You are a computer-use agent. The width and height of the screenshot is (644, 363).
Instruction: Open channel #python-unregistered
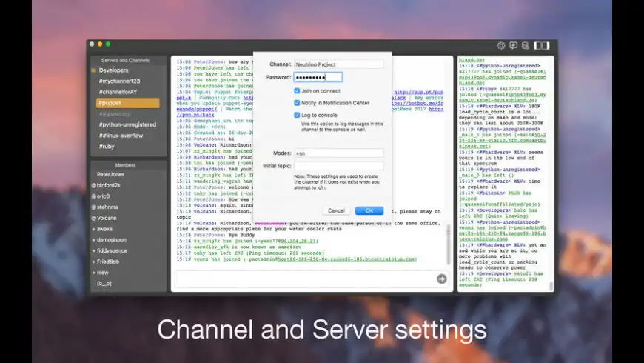coord(127,124)
